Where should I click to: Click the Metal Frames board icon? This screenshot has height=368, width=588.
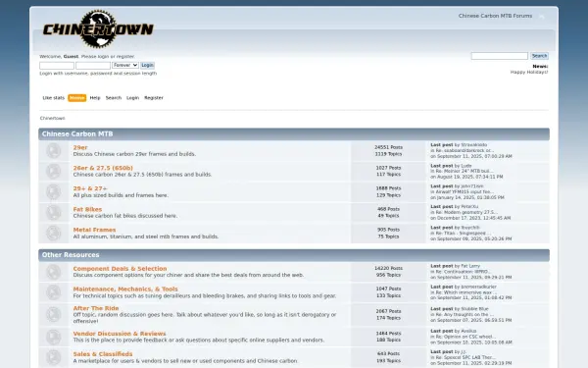click(x=54, y=234)
